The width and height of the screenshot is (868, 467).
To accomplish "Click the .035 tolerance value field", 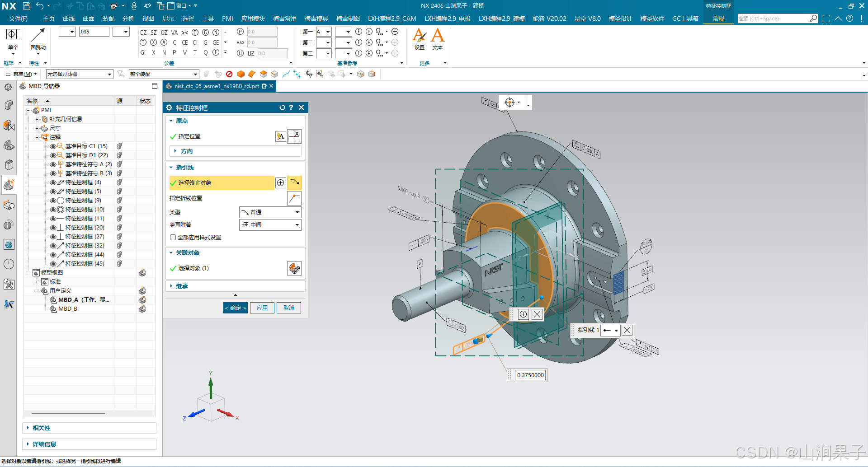I will [94, 32].
